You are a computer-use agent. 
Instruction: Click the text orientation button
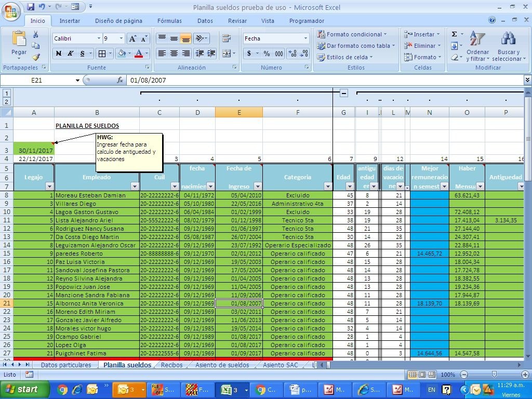pos(201,38)
